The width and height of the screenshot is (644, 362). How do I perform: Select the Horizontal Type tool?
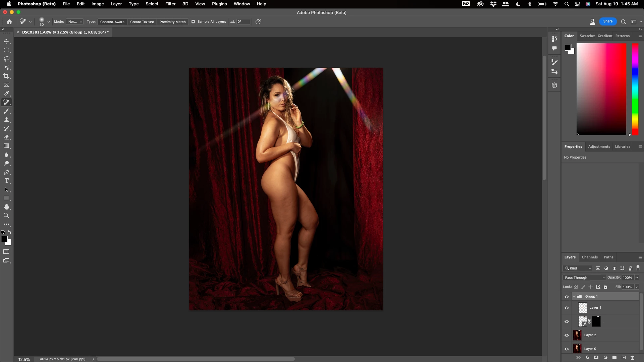(6, 181)
